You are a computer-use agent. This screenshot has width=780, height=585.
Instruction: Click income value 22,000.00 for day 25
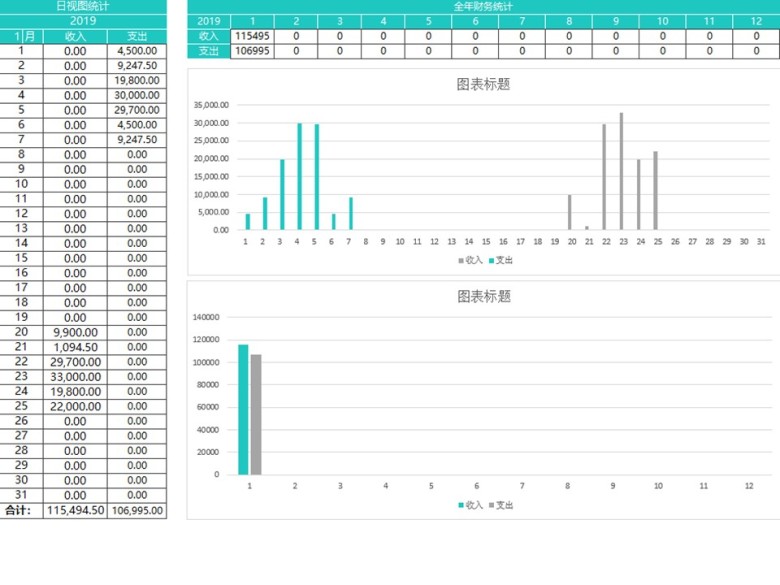pyautogui.click(x=75, y=406)
